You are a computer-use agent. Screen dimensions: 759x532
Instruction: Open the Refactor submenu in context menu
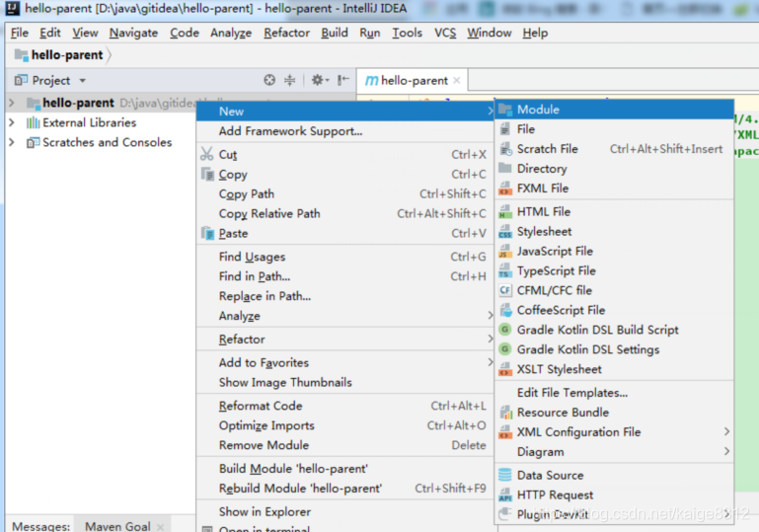(345, 340)
